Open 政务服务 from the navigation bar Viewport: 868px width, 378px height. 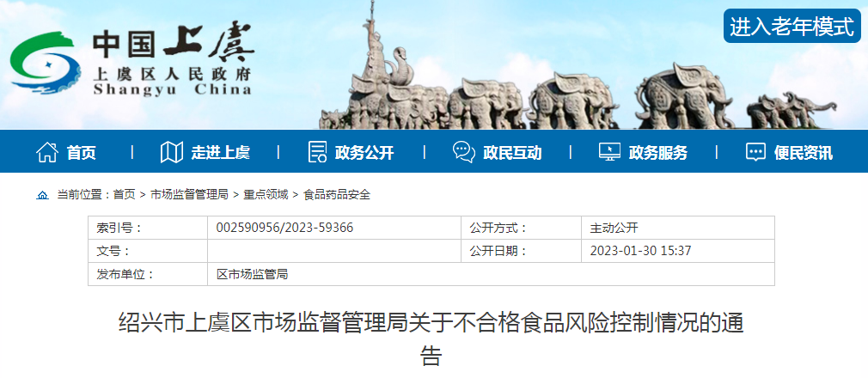click(x=658, y=153)
